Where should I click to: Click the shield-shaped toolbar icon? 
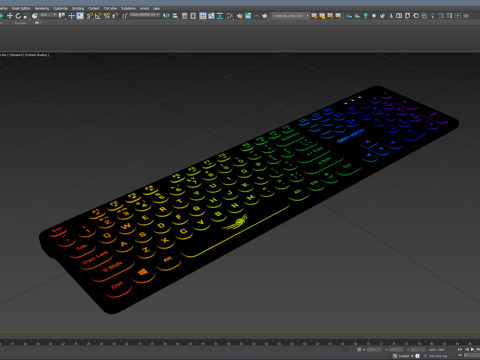407,16
